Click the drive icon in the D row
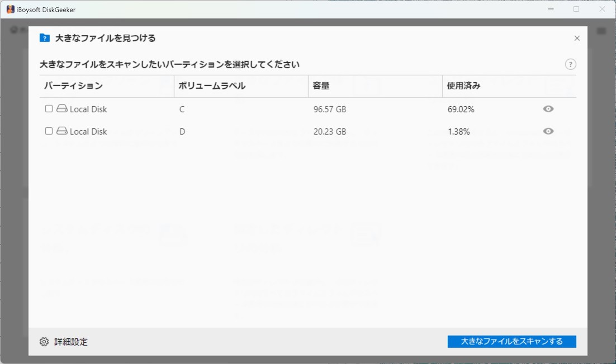Screen dimensions: 616x364 [61, 131]
